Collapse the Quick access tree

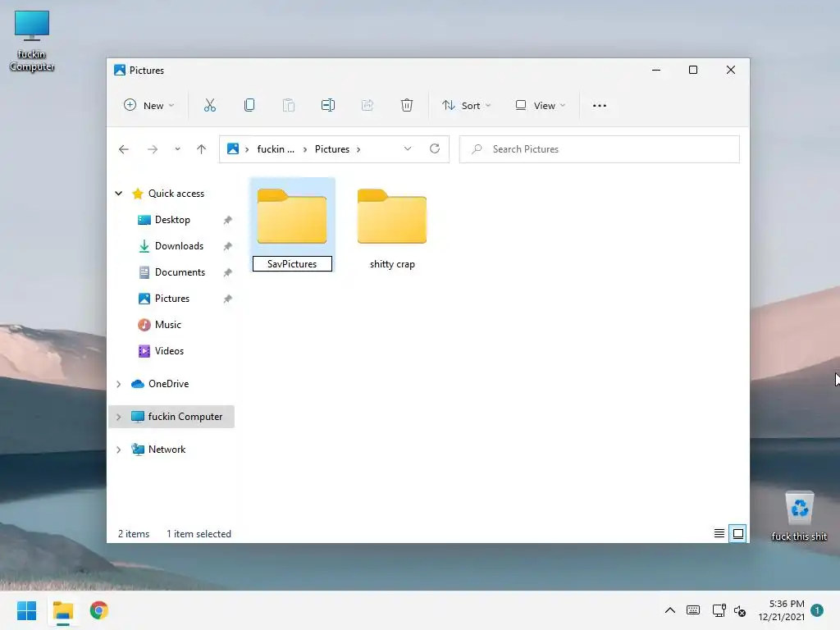coord(118,194)
